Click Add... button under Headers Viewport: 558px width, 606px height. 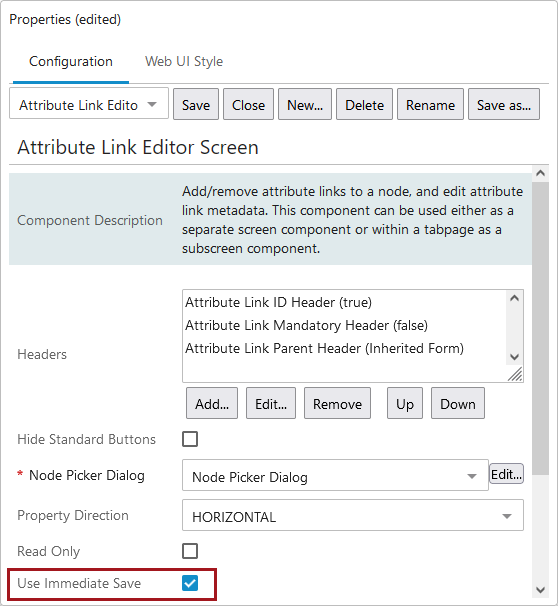point(212,403)
